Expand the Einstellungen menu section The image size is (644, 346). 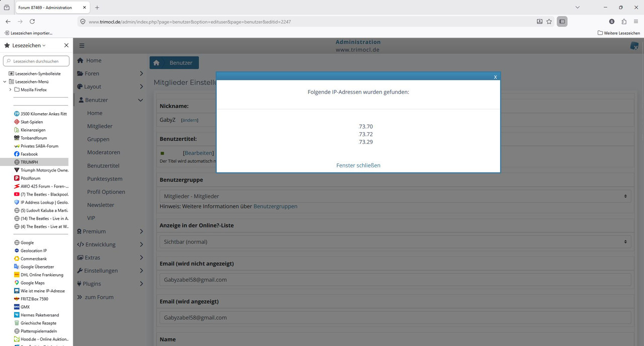pyautogui.click(x=110, y=271)
